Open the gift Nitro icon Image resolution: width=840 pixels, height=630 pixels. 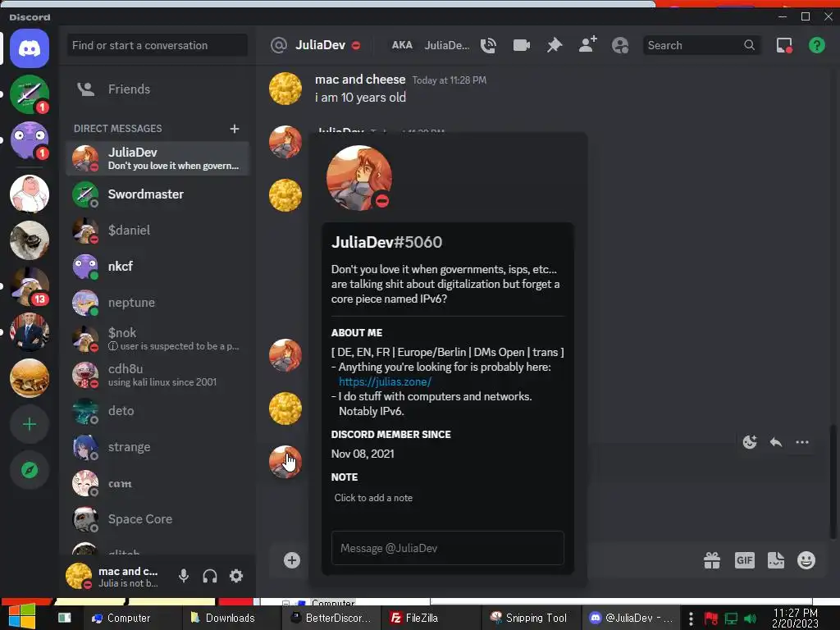(x=712, y=560)
